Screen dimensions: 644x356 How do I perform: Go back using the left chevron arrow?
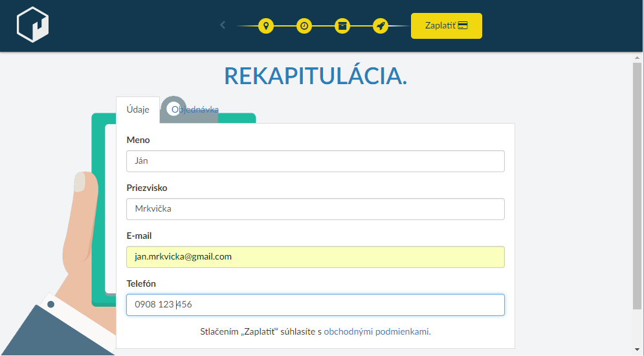[223, 25]
